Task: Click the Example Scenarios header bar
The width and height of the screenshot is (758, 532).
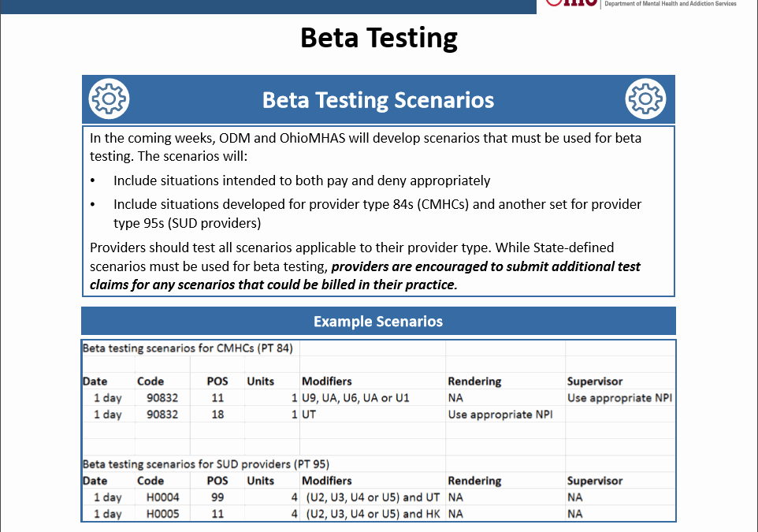Action: [x=378, y=322]
